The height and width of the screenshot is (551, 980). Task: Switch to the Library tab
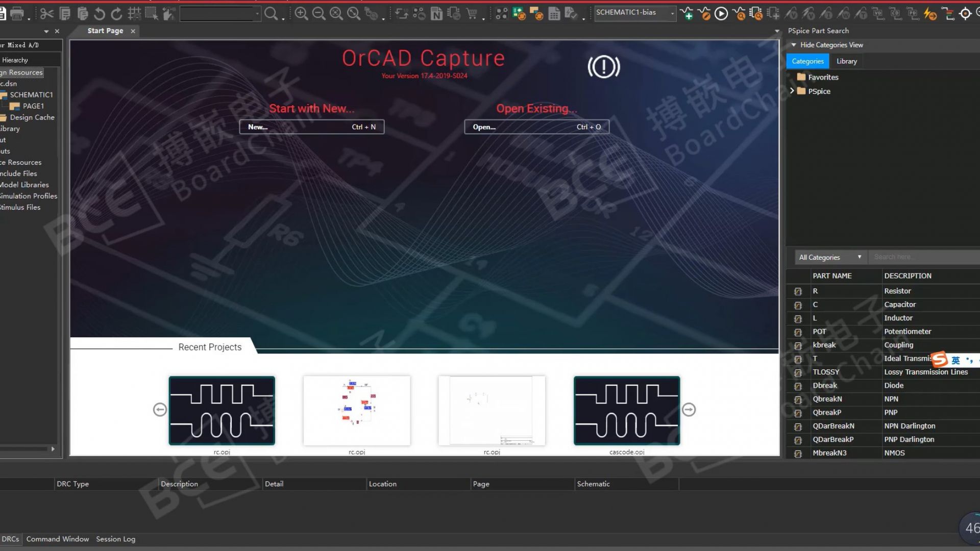[x=846, y=61]
